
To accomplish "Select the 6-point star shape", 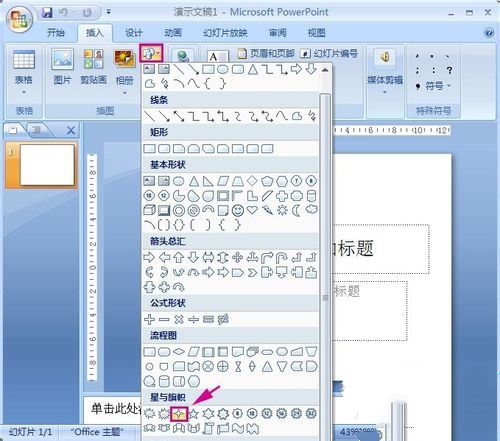I will (x=208, y=414).
